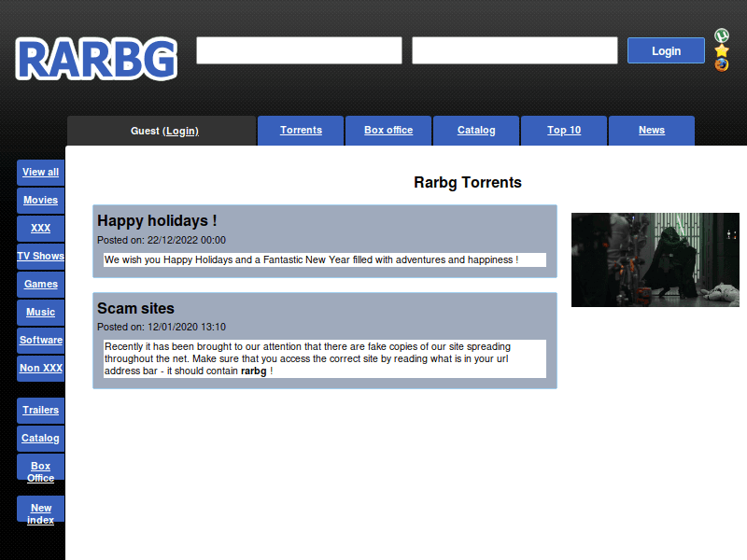The width and height of the screenshot is (747, 560).
Task: Open the Games category
Action: [x=40, y=285]
